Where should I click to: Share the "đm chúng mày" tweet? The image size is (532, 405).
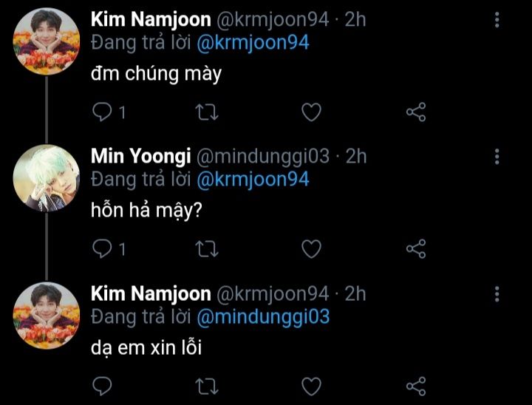pyautogui.click(x=416, y=112)
